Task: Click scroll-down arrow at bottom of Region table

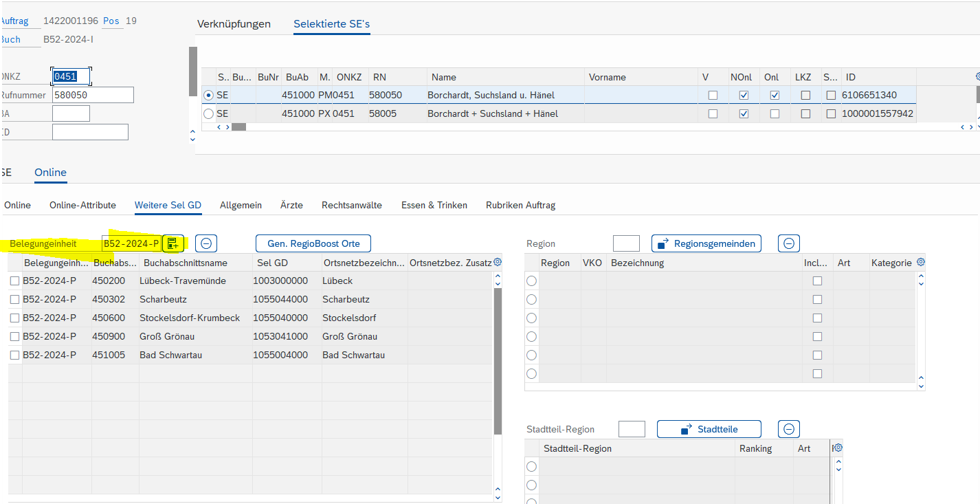Action: click(921, 386)
